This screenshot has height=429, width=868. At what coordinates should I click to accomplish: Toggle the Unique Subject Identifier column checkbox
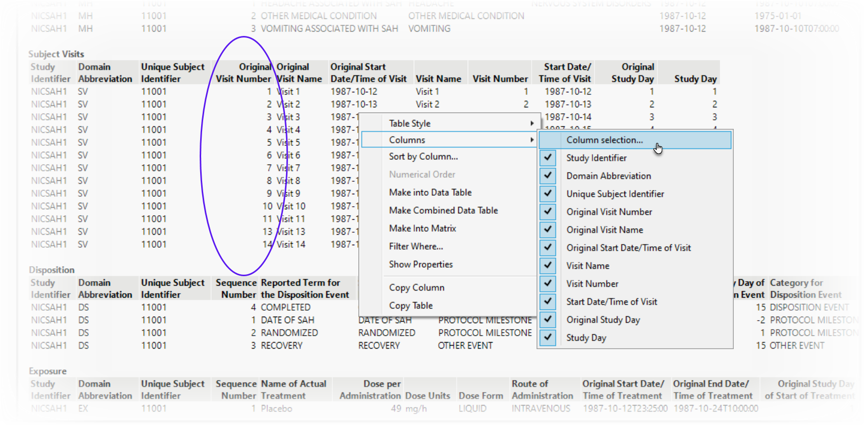[548, 194]
